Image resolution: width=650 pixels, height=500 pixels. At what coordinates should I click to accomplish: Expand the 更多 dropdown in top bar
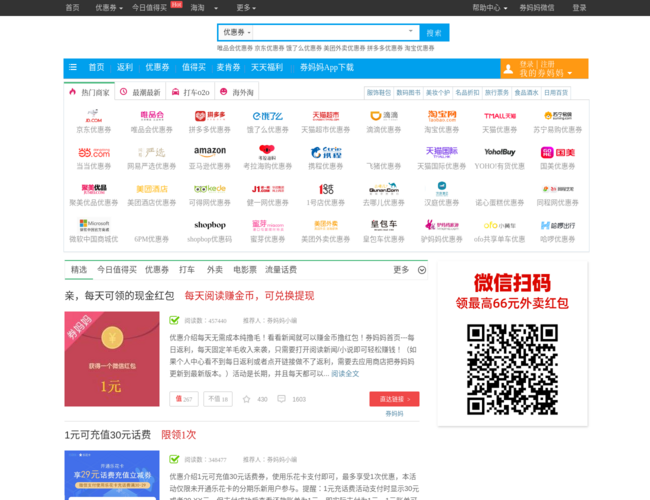pos(246,8)
